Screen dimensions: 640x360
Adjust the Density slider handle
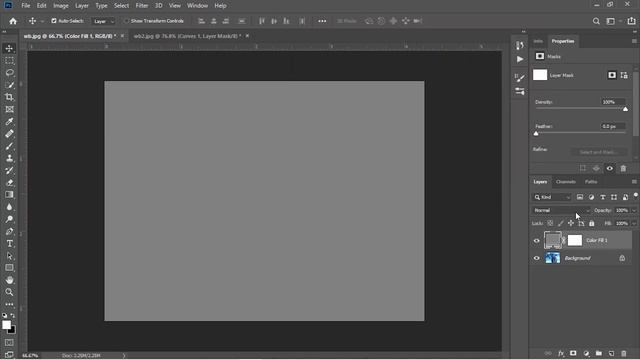click(x=625, y=109)
